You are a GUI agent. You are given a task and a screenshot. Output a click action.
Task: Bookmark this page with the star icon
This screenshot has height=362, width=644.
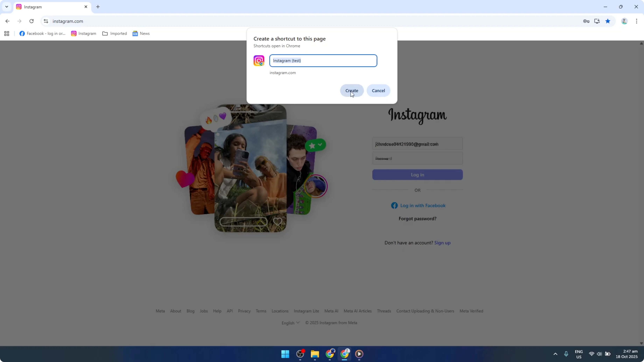point(608,21)
